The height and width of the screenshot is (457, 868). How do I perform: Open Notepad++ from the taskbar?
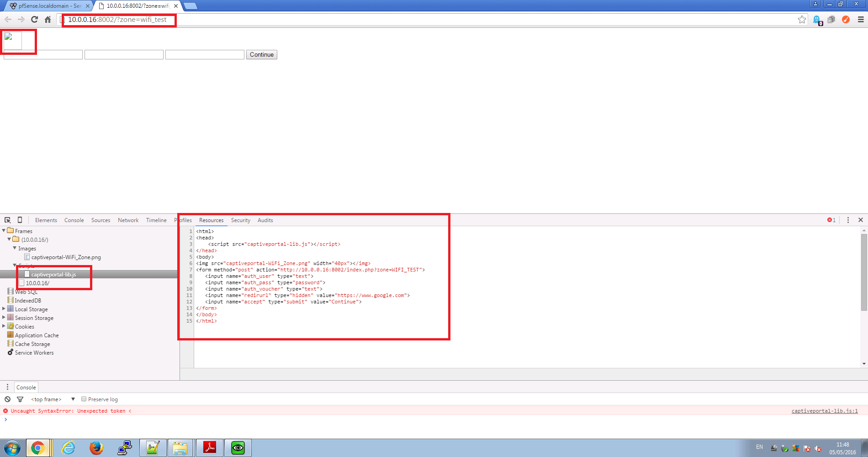tap(153, 448)
